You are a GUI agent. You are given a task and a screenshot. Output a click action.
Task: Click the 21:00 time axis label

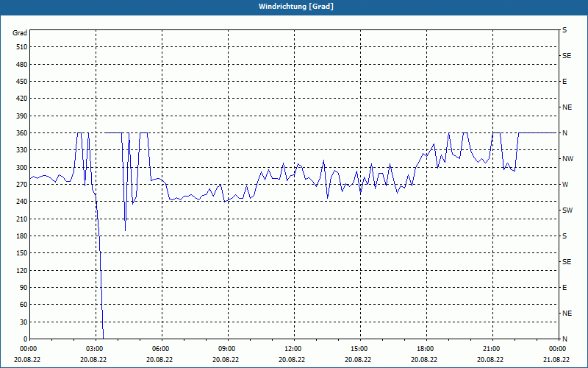[490, 349]
